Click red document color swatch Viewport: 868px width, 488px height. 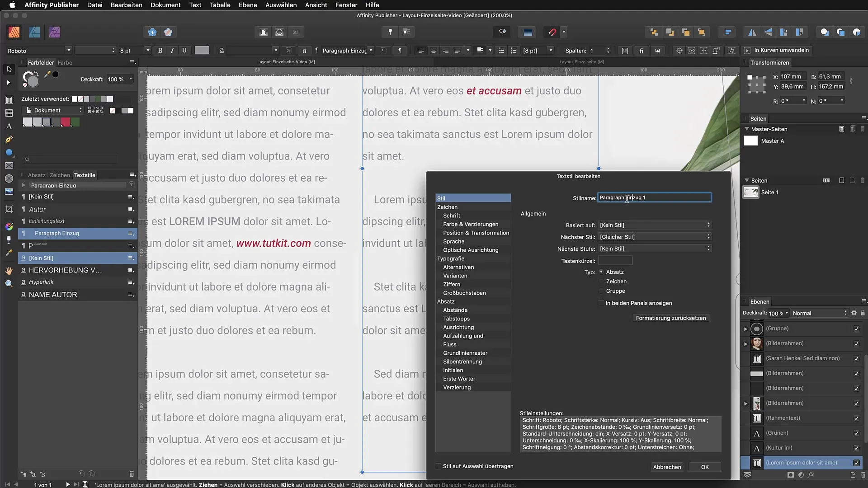(x=66, y=122)
